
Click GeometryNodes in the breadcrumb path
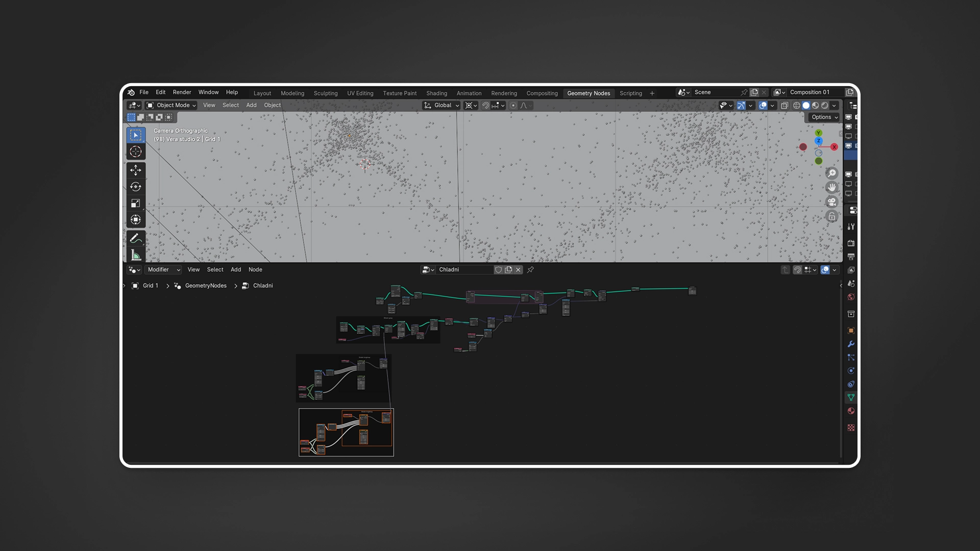point(206,286)
